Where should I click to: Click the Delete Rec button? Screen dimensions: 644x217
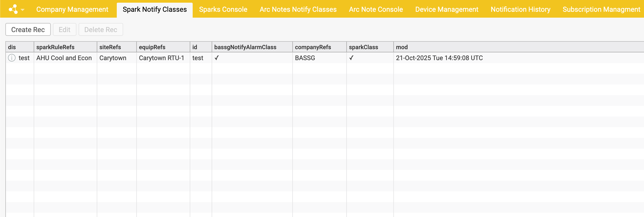[x=101, y=29]
